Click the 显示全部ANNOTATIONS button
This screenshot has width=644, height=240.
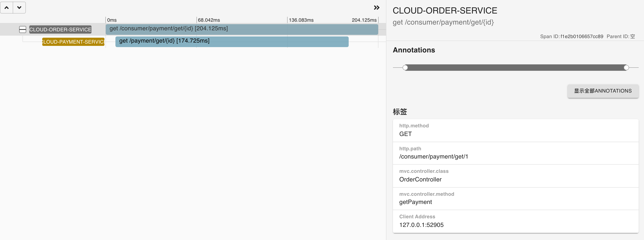(603, 91)
